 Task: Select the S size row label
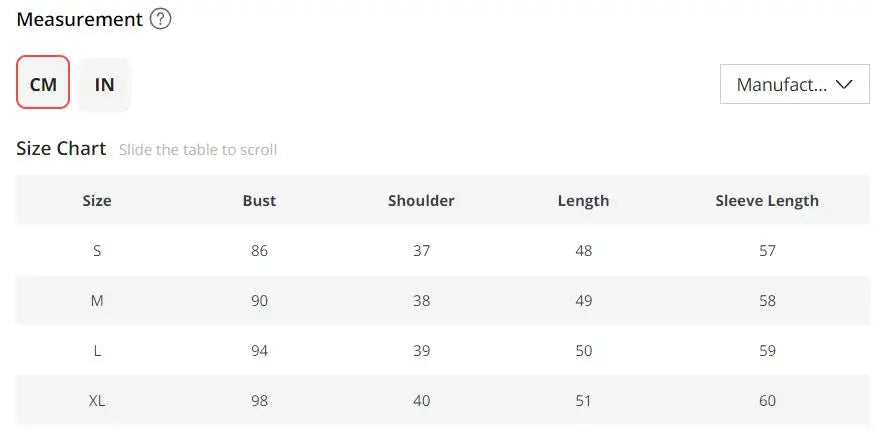point(97,250)
